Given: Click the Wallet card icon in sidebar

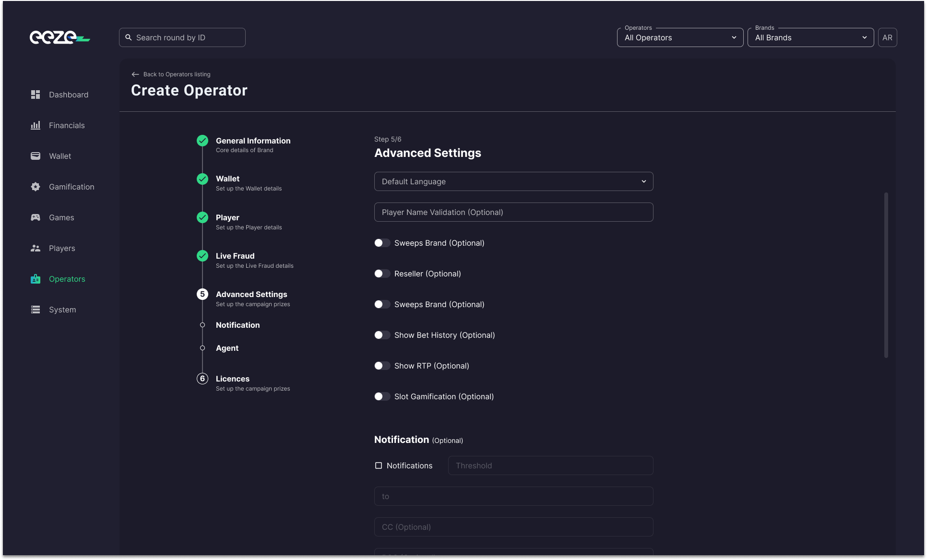Looking at the screenshot, I should click(36, 156).
